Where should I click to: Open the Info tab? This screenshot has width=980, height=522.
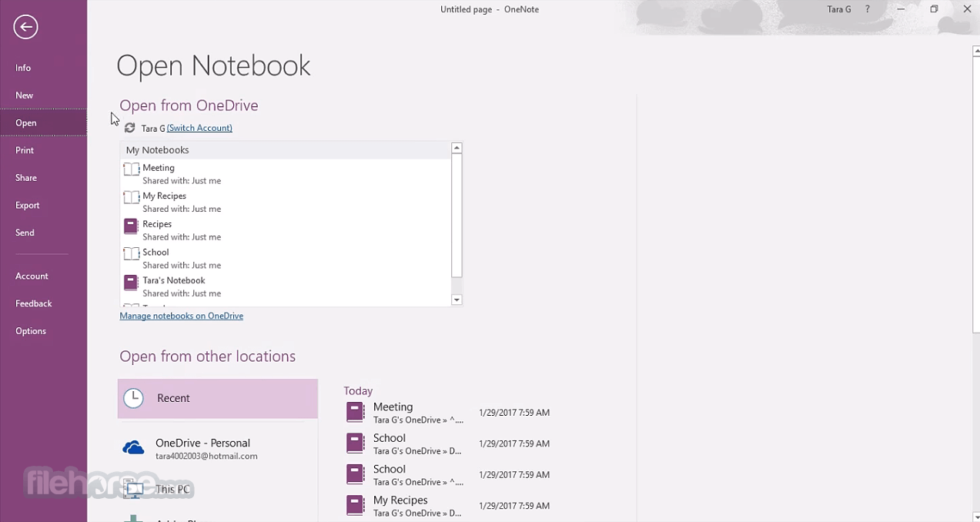(43, 68)
